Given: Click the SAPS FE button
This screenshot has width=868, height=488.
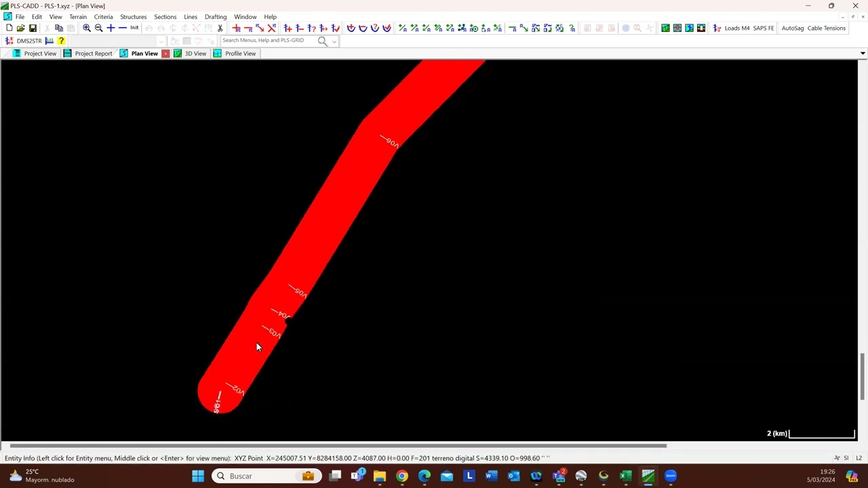Looking at the screenshot, I should coord(764,28).
